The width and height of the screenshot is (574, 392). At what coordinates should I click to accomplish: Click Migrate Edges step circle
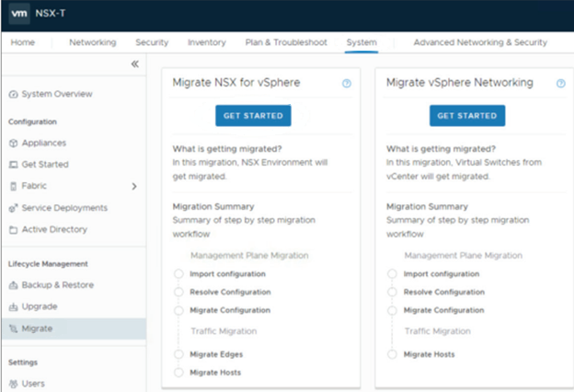[x=178, y=354]
